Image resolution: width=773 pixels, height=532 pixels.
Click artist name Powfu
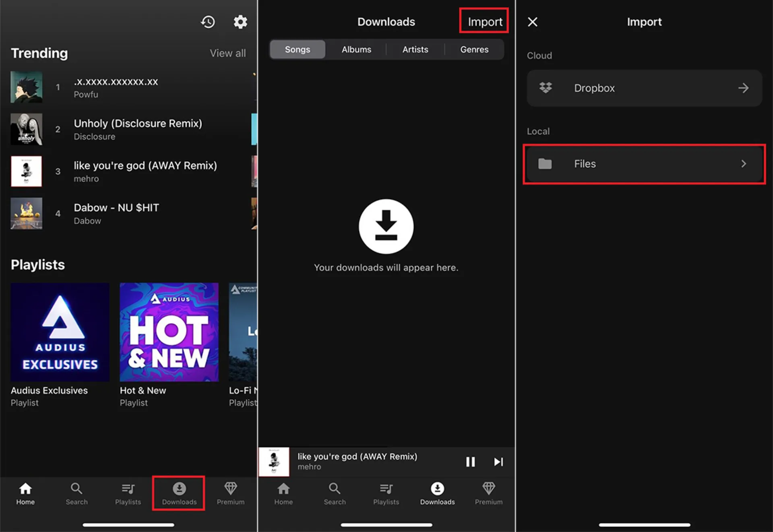pyautogui.click(x=86, y=95)
